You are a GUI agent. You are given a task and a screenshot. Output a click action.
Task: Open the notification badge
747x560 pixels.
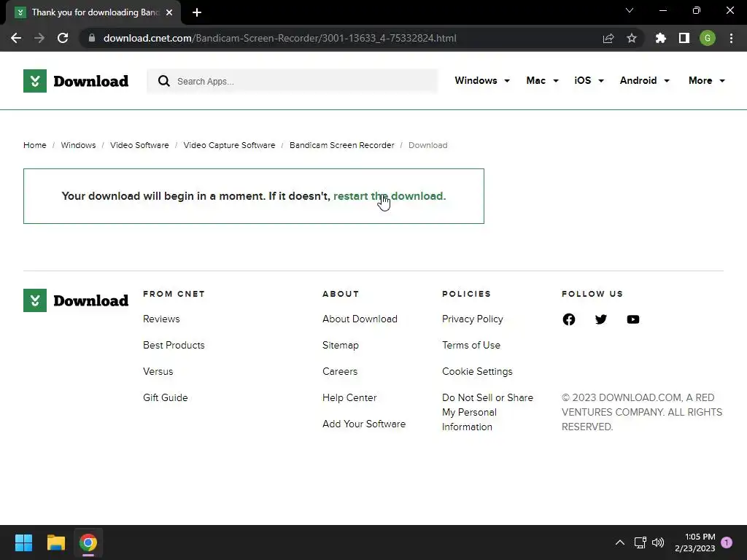coord(727,542)
